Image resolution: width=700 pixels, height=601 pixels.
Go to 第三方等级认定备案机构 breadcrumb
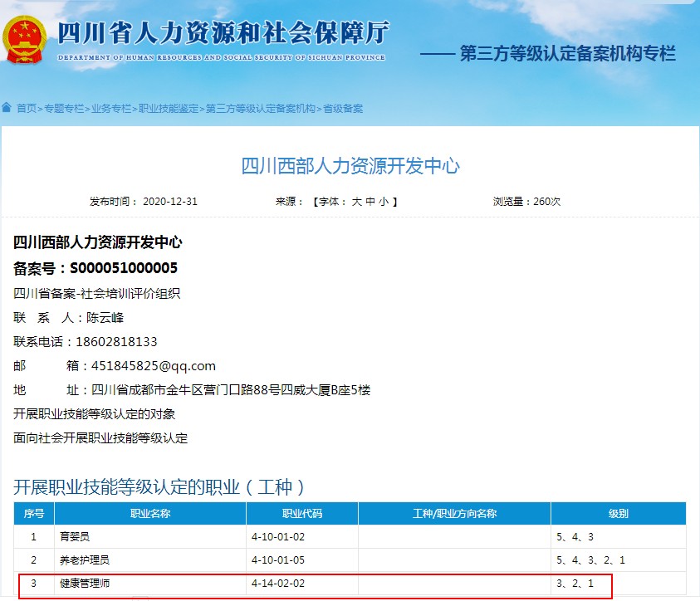261,109
